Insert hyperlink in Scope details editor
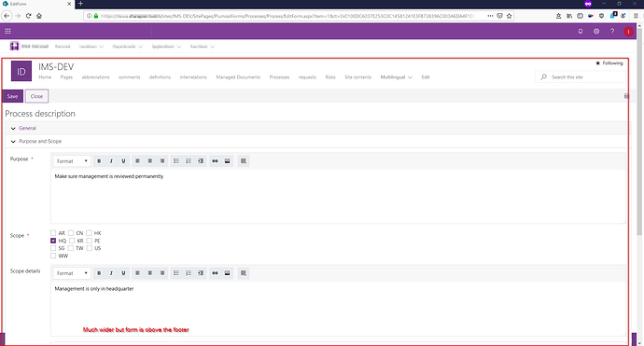Screen dimensions: 644x346 pos(215,273)
